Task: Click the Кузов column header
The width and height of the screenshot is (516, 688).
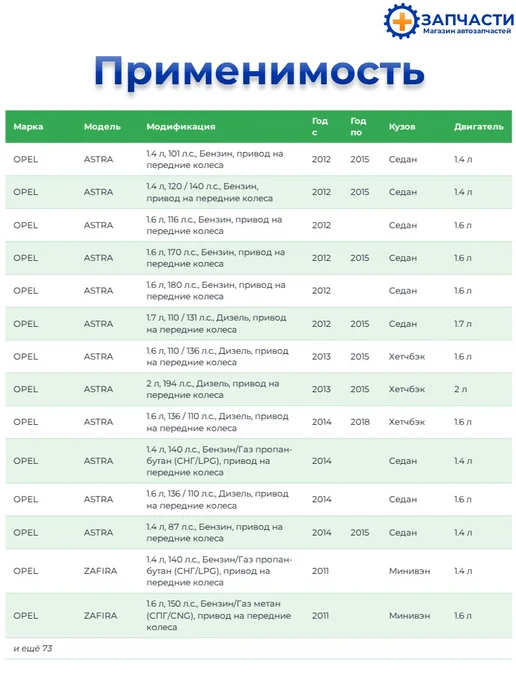Action: point(402,127)
